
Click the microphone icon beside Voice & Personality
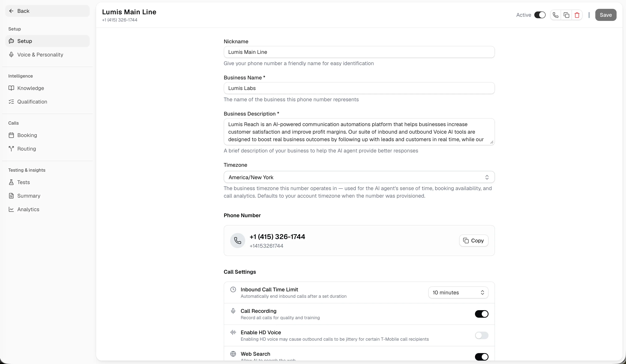coord(11,55)
